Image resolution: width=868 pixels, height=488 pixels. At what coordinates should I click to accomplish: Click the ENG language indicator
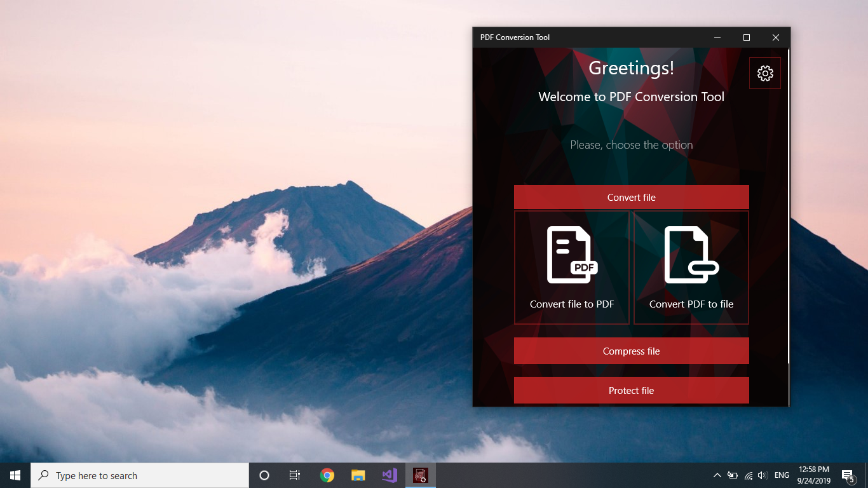781,475
